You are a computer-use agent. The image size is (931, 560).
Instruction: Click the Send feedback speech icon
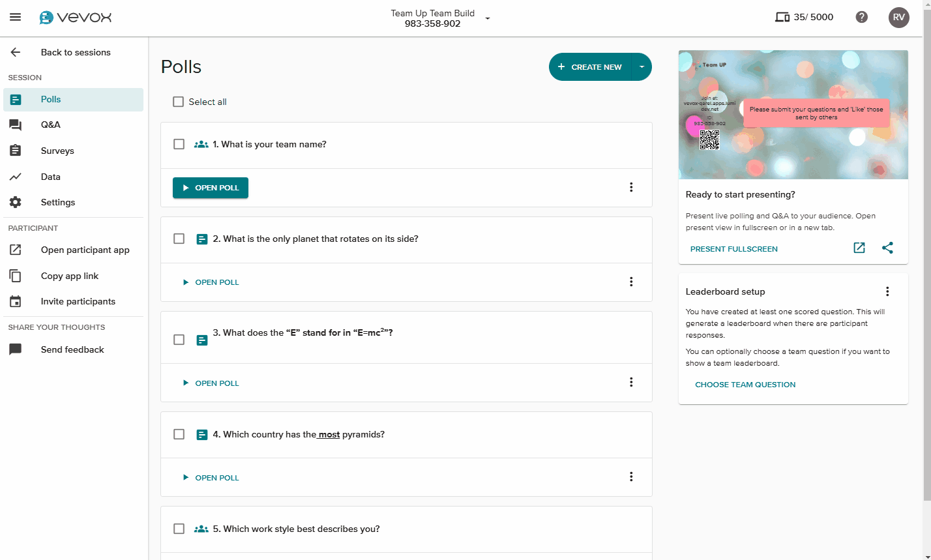point(16,349)
